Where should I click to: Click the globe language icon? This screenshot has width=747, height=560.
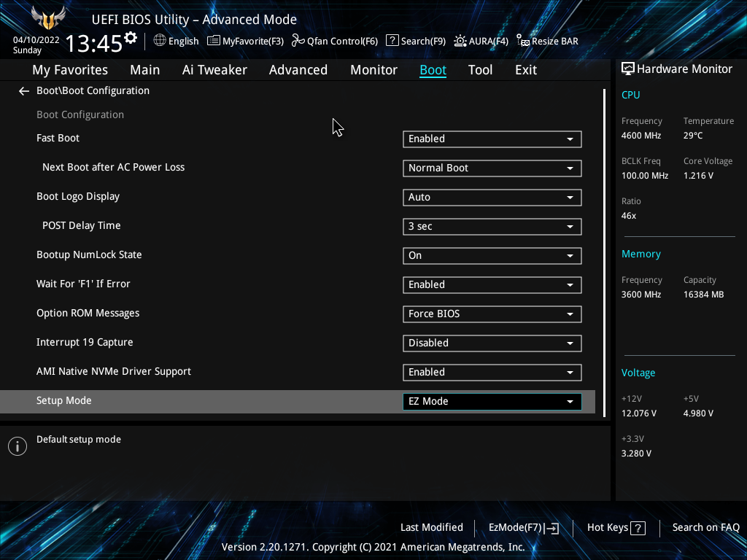(160, 41)
